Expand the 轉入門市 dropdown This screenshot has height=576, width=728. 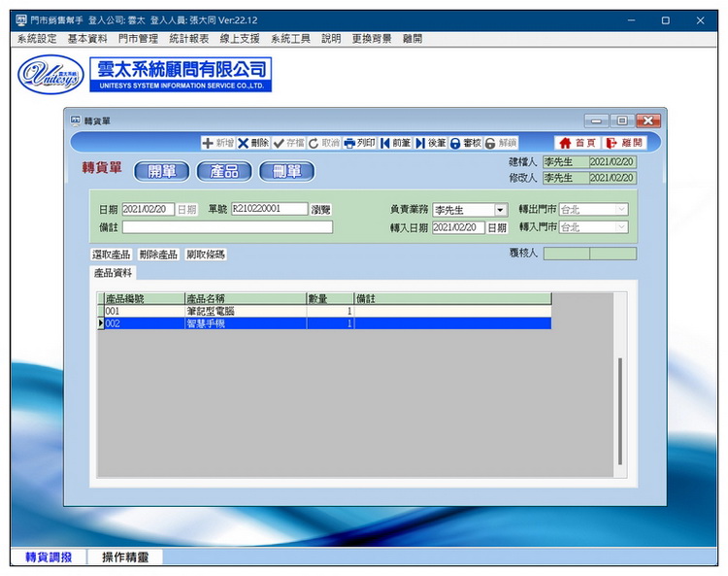coord(621,227)
